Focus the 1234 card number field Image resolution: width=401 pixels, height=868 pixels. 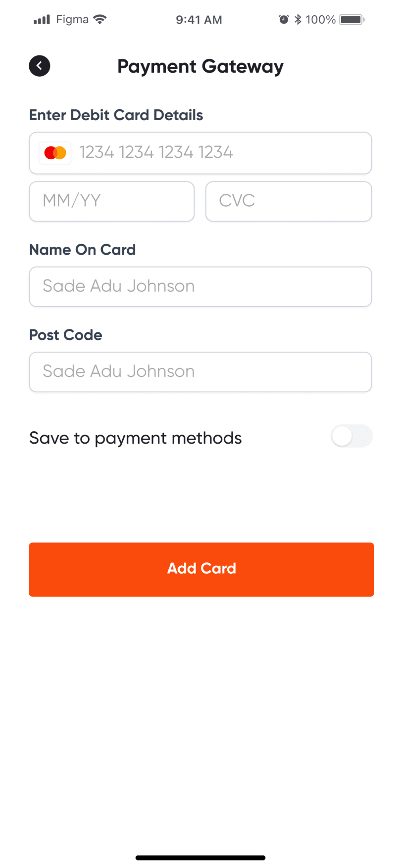(200, 153)
